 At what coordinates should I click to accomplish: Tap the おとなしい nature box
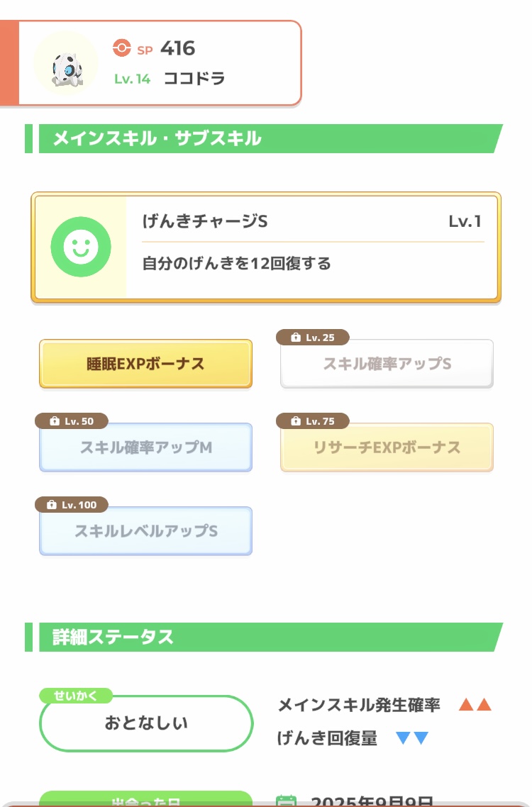pos(146,724)
